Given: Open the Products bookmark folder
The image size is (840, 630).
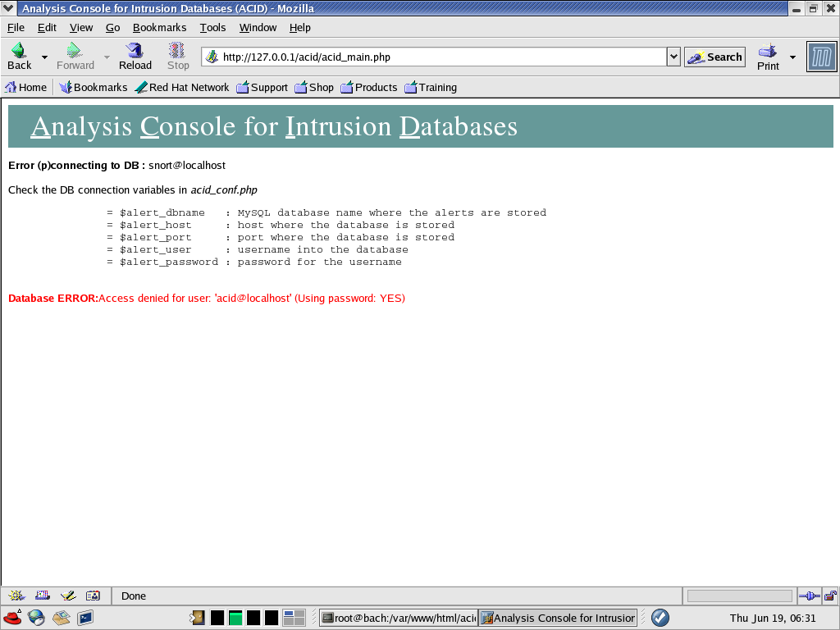Looking at the screenshot, I should (x=369, y=87).
